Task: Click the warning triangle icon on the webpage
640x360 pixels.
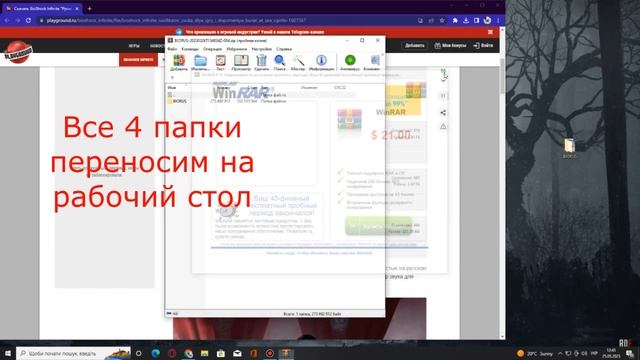Action: pyautogui.click(x=443, y=127)
